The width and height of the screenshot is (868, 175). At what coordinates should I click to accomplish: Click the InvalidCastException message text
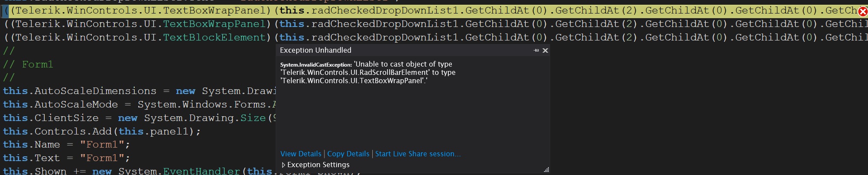coord(368,72)
